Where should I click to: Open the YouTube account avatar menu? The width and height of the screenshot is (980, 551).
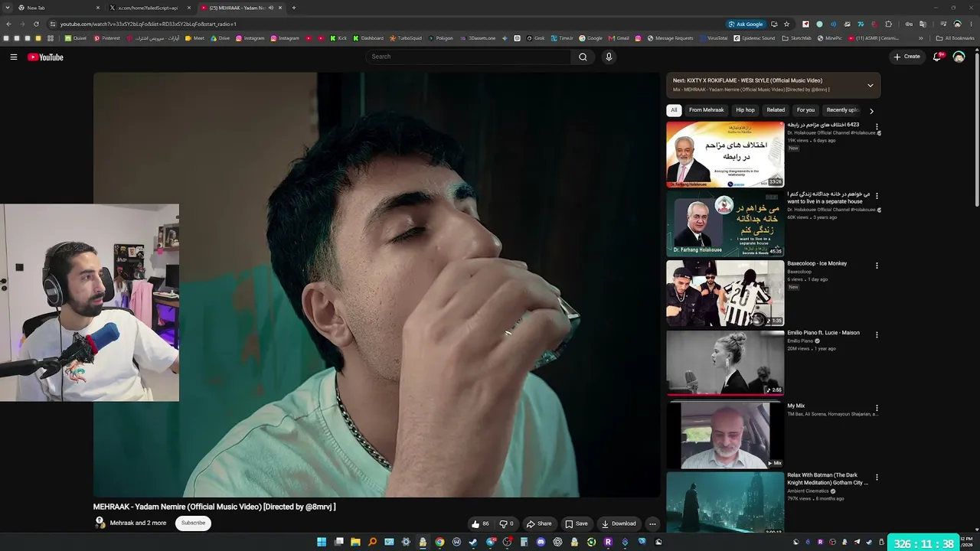point(959,57)
